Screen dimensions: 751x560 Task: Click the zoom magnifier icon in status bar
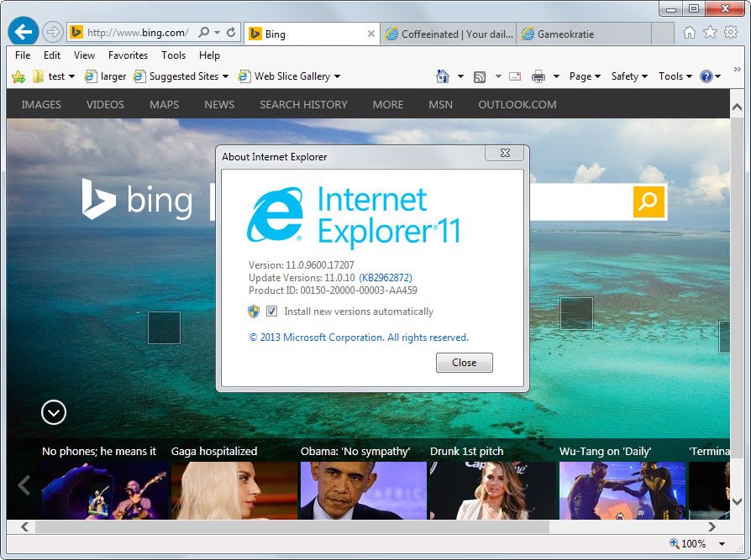click(675, 542)
